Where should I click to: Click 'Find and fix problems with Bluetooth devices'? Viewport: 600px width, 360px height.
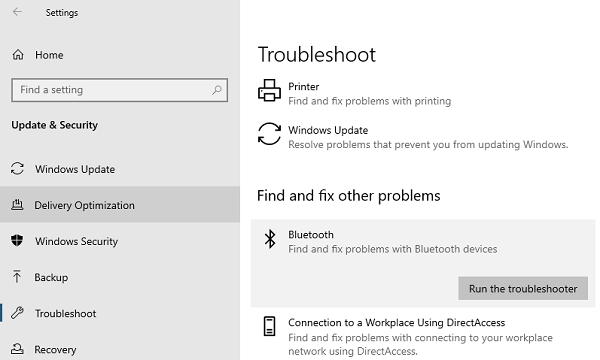point(393,249)
